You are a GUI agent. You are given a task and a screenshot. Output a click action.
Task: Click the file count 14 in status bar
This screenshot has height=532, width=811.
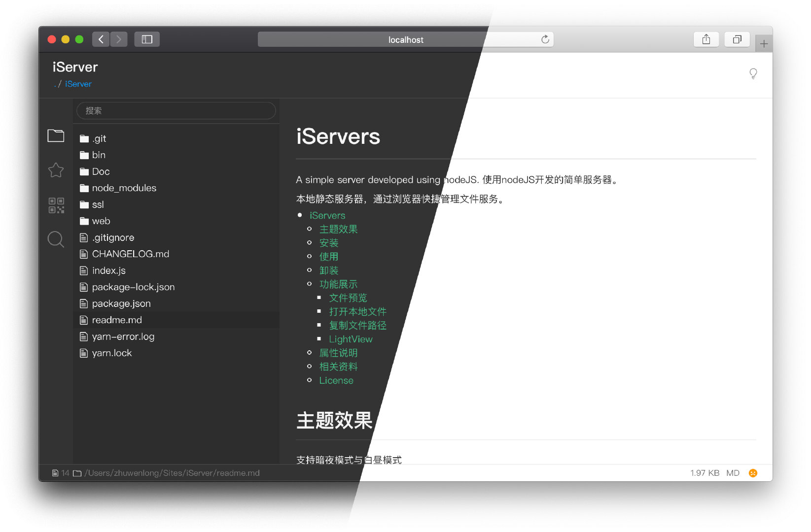65,473
